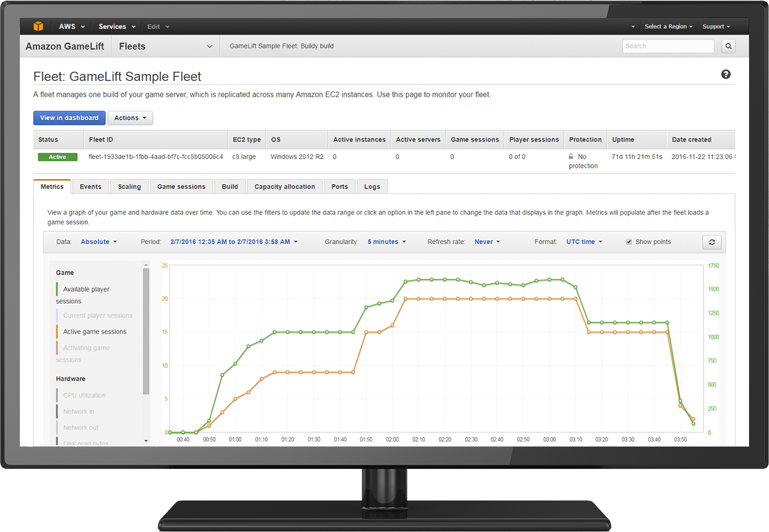The width and height of the screenshot is (769, 532).
Task: Toggle Current player sessions metric
Action: (x=94, y=315)
